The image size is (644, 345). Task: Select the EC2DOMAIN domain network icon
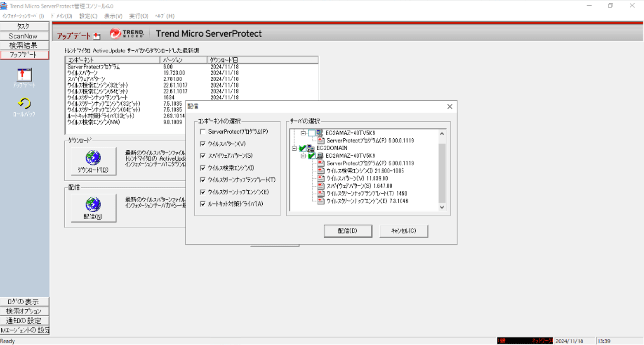point(311,148)
